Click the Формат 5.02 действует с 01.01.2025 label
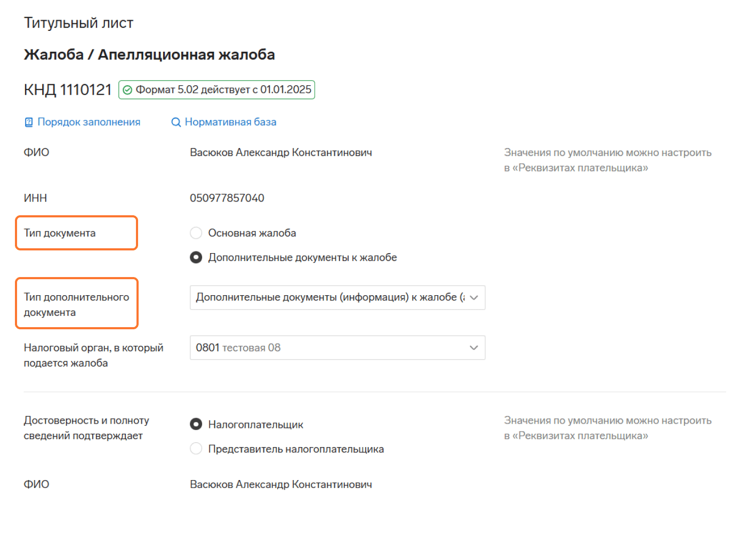756x536 pixels. pos(223,90)
